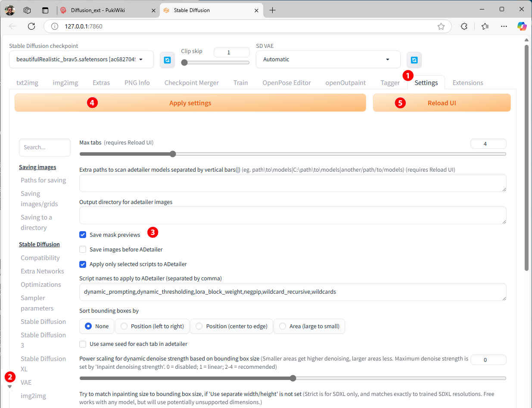Open browser favorites list icon
This screenshot has height=408, width=532.
pos(485,26)
